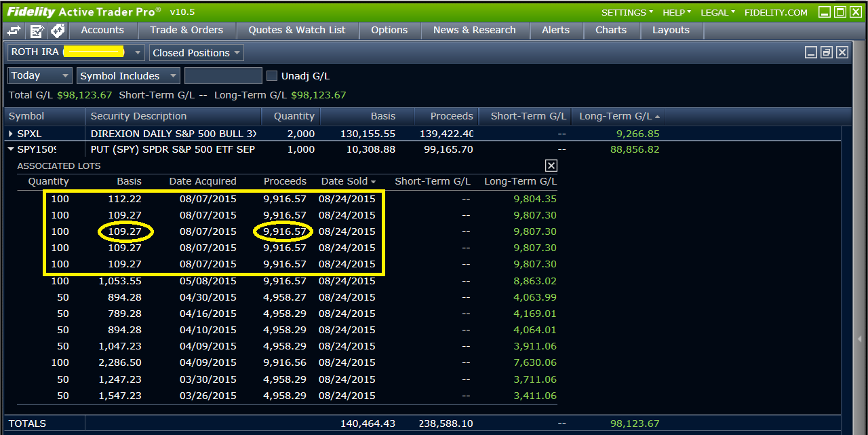
Task: Click the lot acquired date 05/08/2015
Action: (x=208, y=281)
